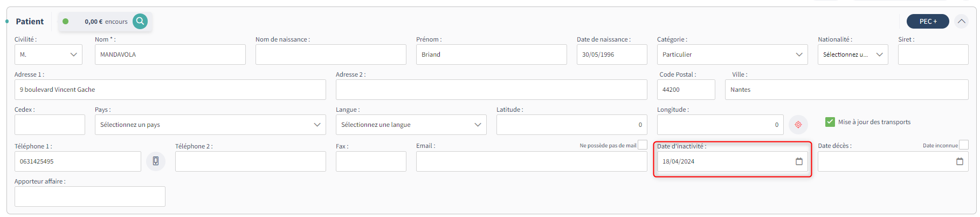
Task: Collapse the Patient panel with chevron
Action: click(961, 22)
